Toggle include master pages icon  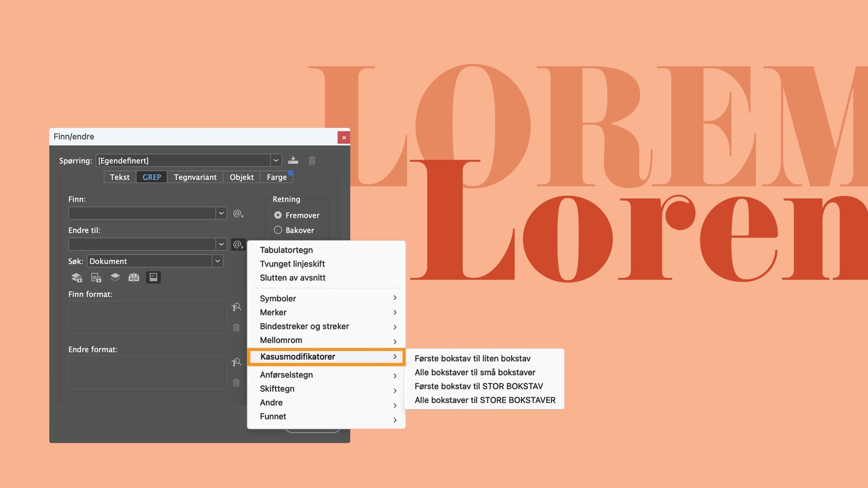tap(134, 277)
